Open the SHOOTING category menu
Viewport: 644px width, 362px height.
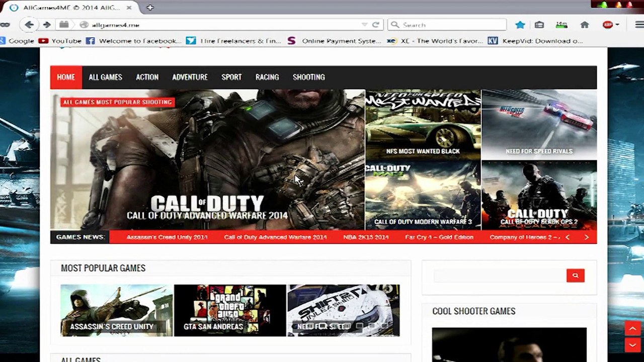coord(309,77)
